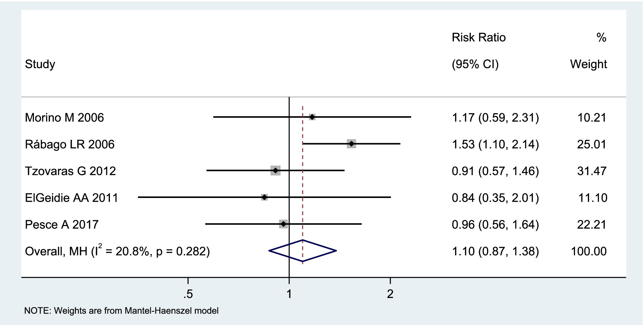Select the Rábago LR 2006 square marker
This screenshot has height=325, width=644.
tap(351, 144)
